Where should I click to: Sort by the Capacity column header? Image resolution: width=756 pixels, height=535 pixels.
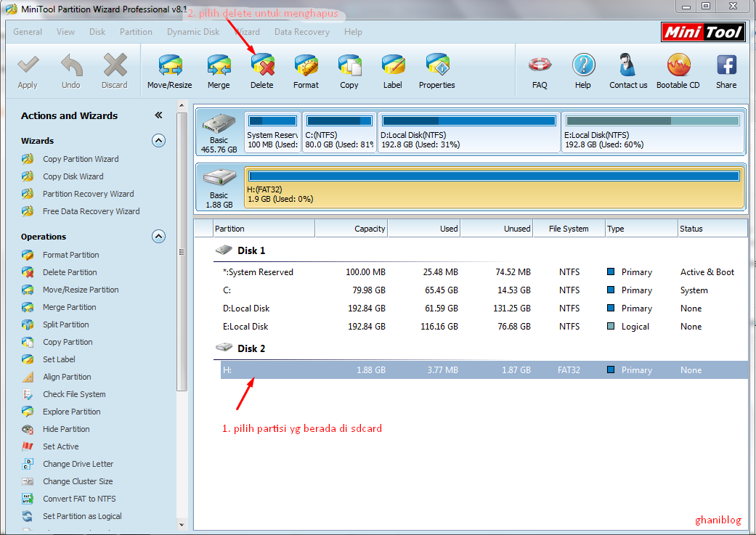point(351,229)
